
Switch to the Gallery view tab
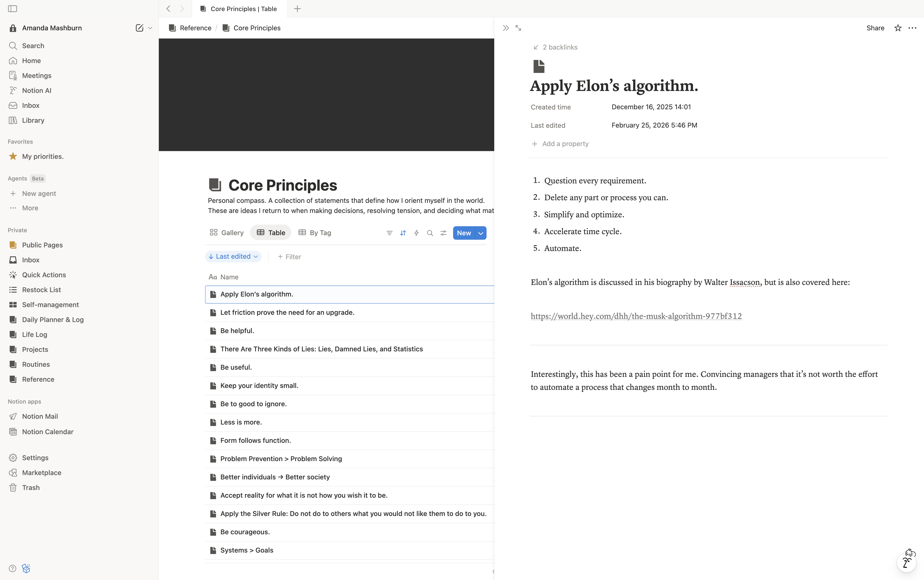(x=227, y=232)
